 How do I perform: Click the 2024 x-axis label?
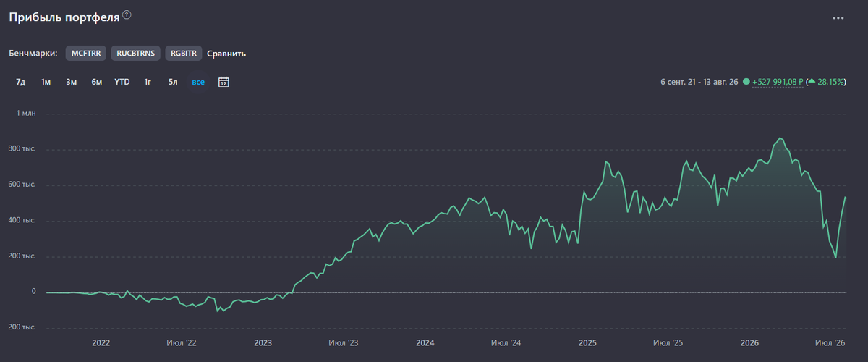(x=425, y=342)
